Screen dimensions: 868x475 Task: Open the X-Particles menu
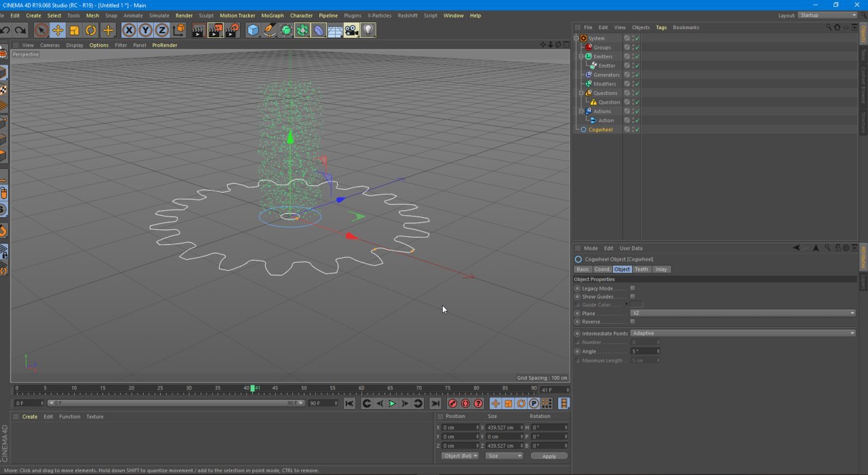pos(379,15)
